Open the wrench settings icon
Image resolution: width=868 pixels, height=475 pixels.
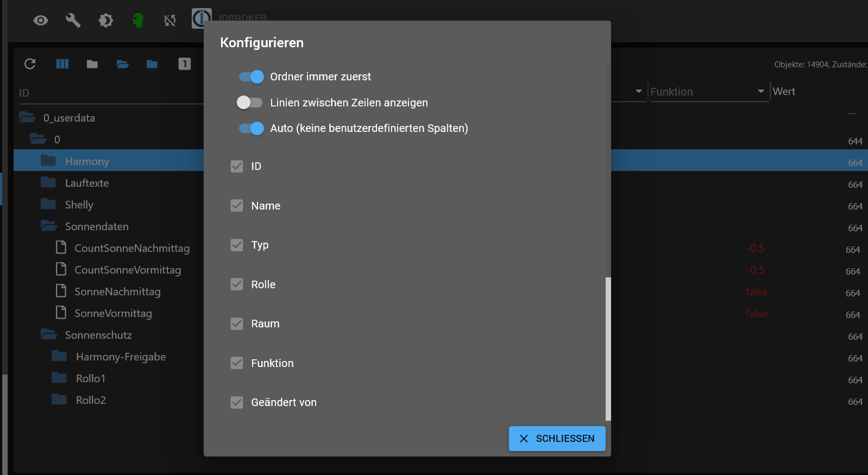[73, 21]
